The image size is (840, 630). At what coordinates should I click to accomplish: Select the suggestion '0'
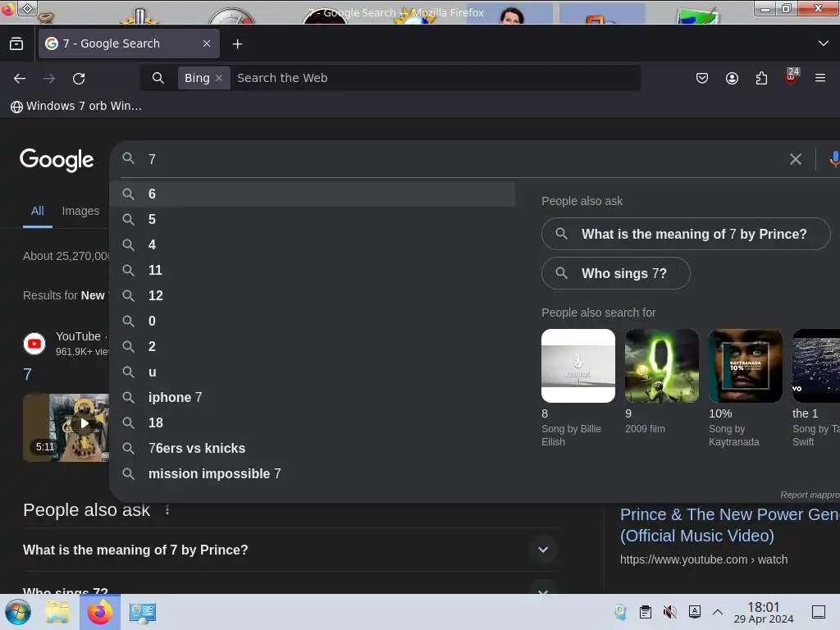pos(313,321)
